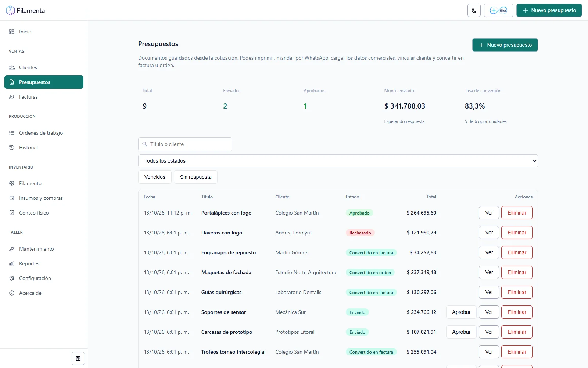
Task: Click Nuevo presupuesto beside the Presupuestos heading
Action: tap(505, 45)
